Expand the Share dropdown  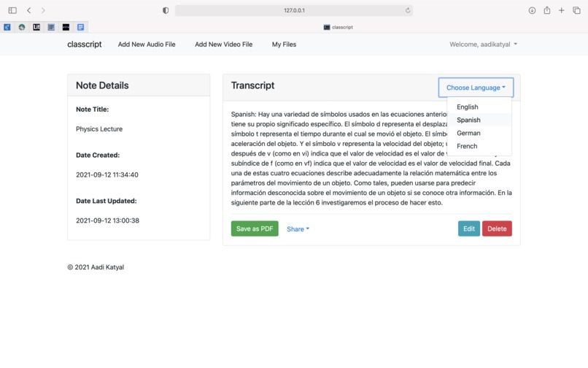(298, 229)
